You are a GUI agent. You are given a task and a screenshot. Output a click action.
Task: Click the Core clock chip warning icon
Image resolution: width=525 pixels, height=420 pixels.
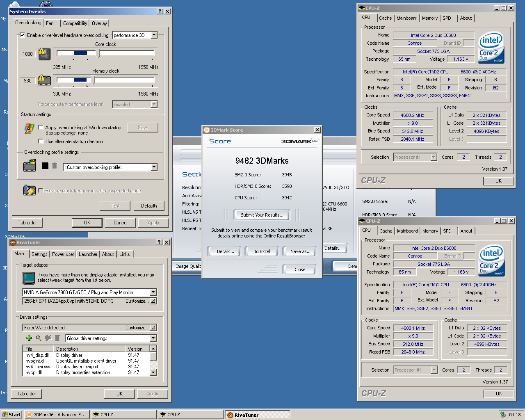(x=44, y=54)
